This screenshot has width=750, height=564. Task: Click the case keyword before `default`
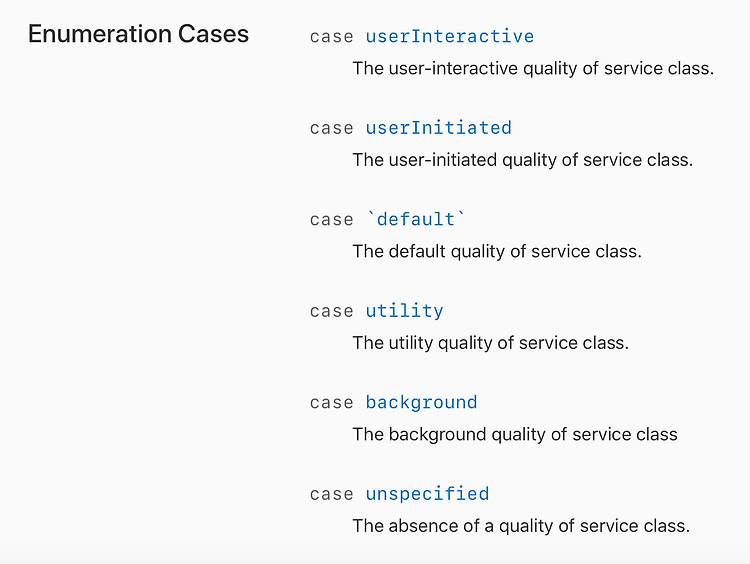pos(331,220)
